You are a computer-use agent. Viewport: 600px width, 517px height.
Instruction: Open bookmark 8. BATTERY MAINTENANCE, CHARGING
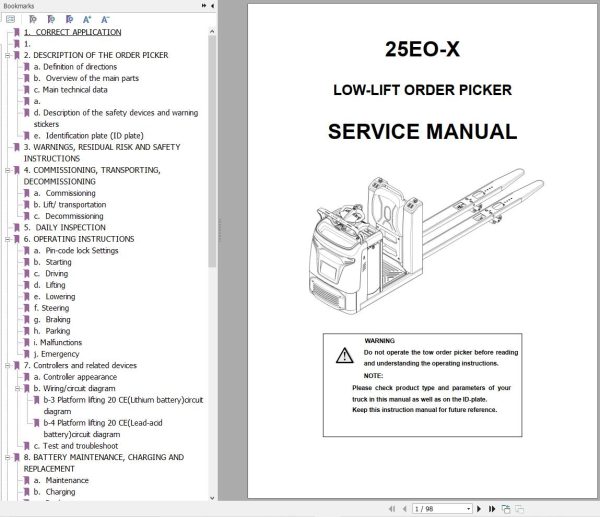(104, 463)
